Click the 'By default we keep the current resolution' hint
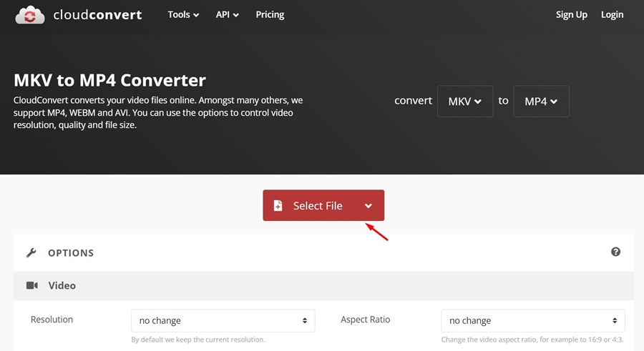The width and height of the screenshot is (644, 351). 198,340
